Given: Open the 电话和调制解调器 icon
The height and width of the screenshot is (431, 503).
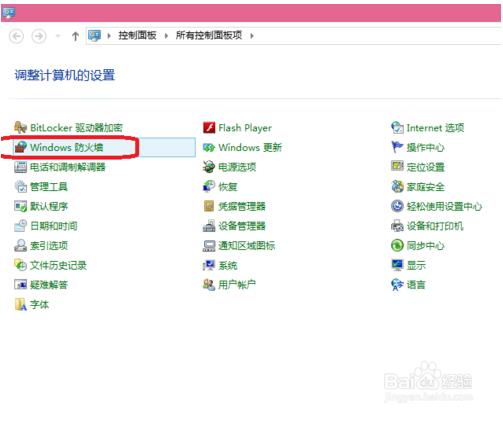Looking at the screenshot, I should click(20, 167).
